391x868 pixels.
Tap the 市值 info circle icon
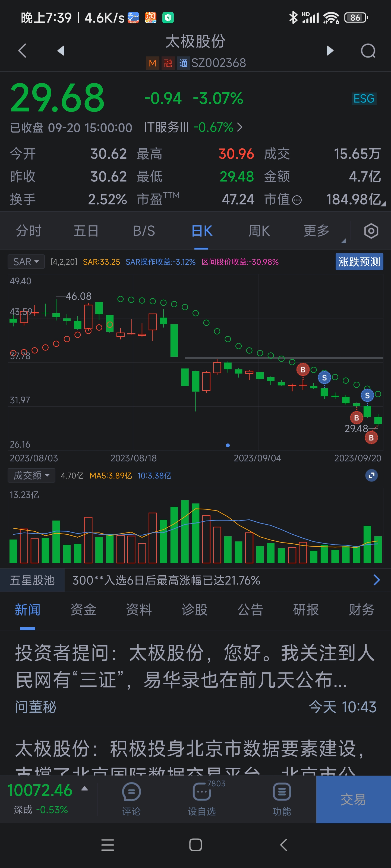coord(297,200)
